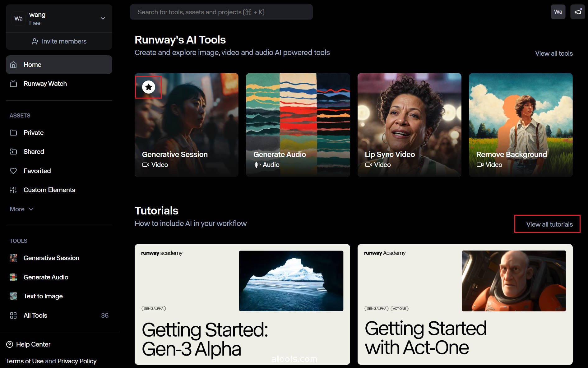
Task: Open the Lip Sync Video tool card
Action: [409, 125]
